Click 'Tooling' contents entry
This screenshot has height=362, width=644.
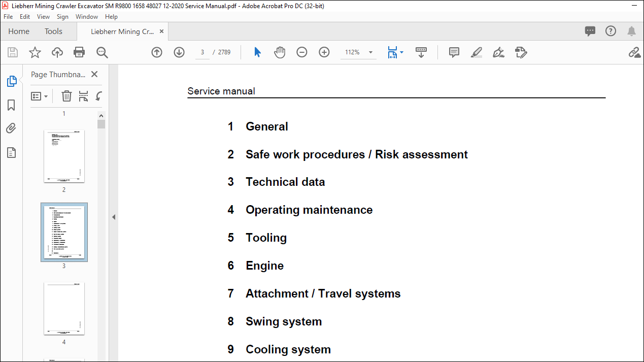point(266,238)
